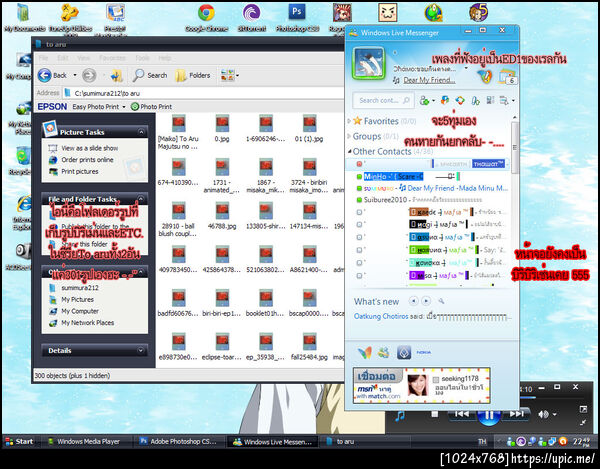Click the Forward arrow in Explorer toolbar
Screen dimensions: 600x469
coord(89,75)
